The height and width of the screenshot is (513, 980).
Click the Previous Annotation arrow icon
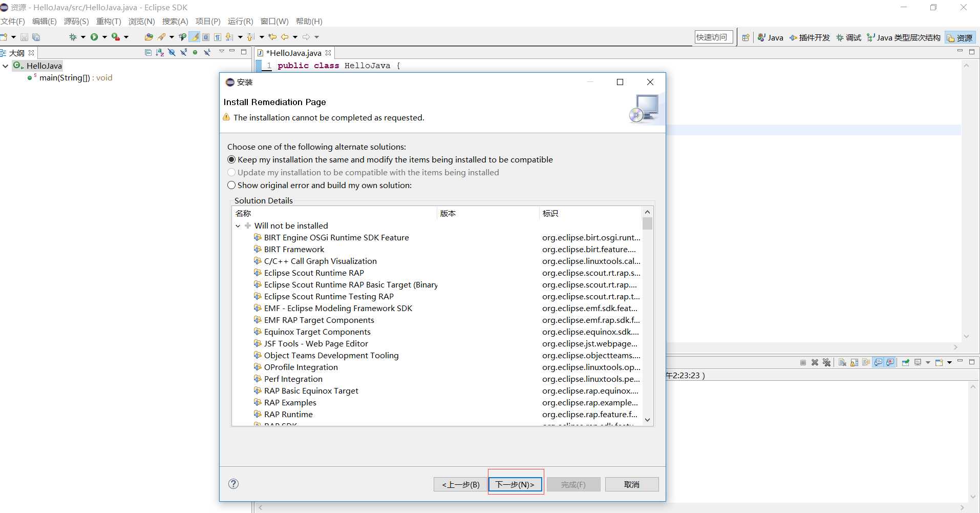pos(250,37)
